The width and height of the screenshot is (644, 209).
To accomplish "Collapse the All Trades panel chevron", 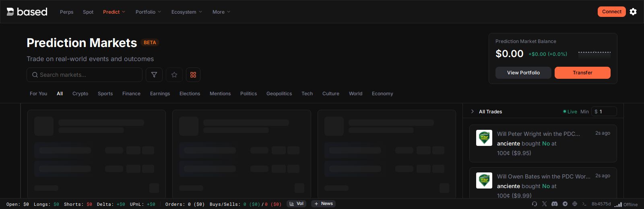I will (473, 111).
